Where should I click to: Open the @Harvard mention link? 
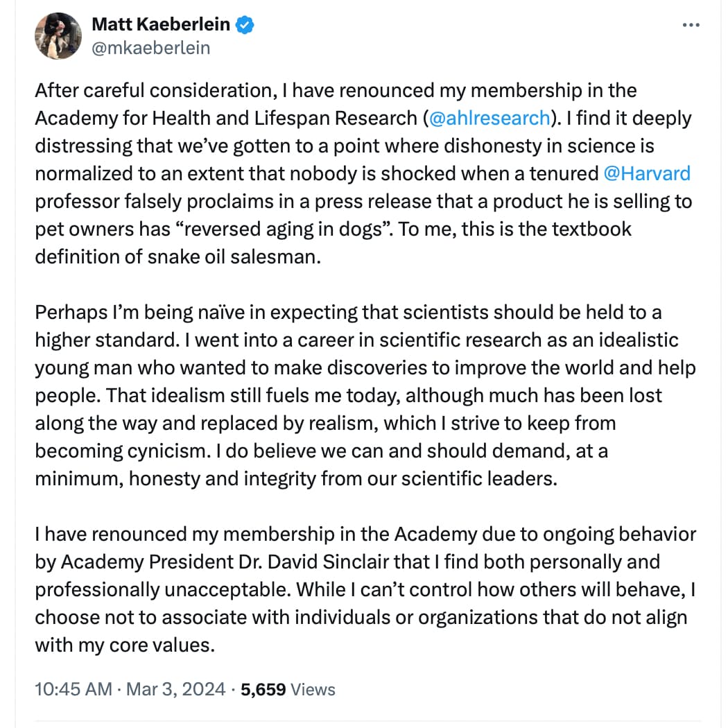tap(647, 173)
